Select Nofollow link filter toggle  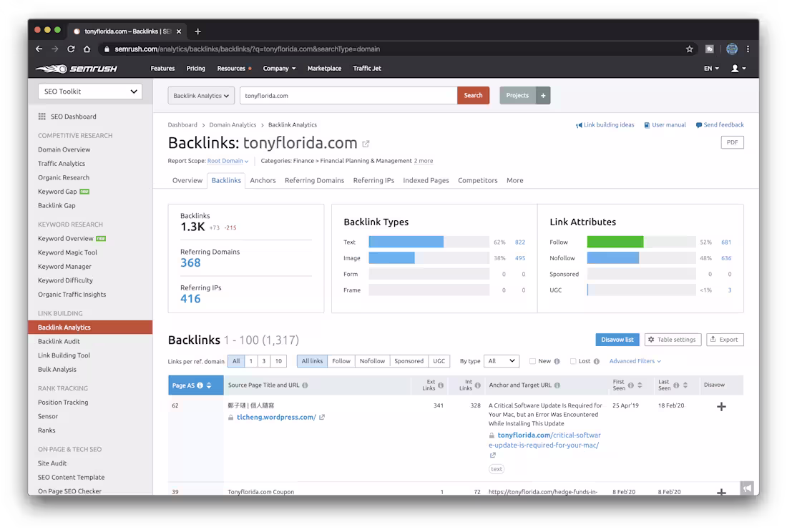click(372, 361)
